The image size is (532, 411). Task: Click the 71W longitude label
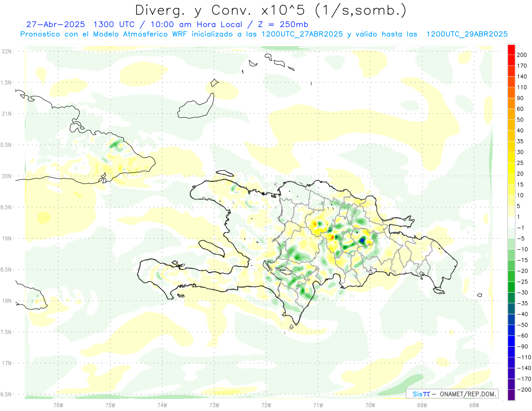tap(318, 405)
